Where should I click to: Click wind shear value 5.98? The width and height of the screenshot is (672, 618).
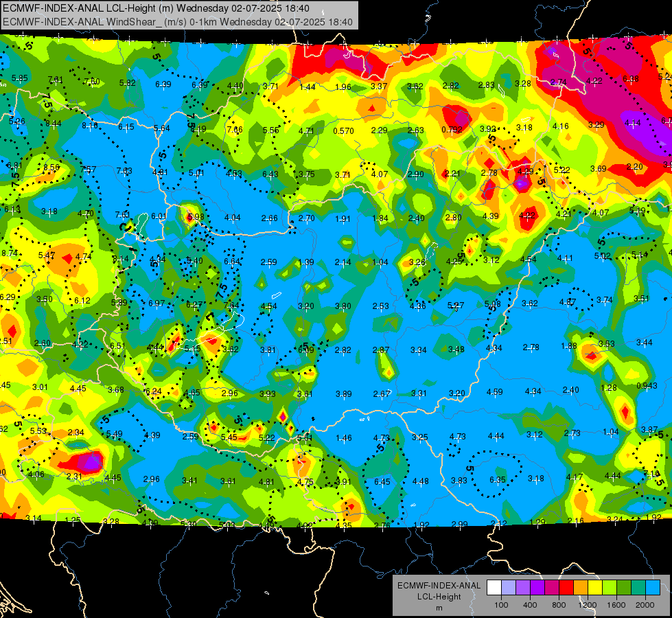coord(196,216)
